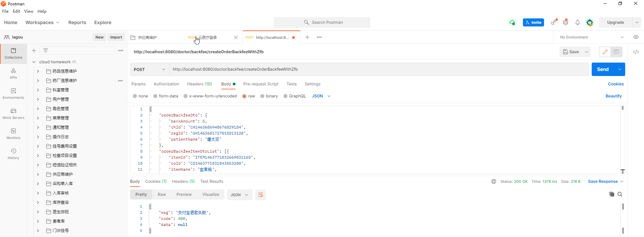This screenshot has width=644, height=237.
Task: Copy response body using copy icon
Action: point(611,194)
